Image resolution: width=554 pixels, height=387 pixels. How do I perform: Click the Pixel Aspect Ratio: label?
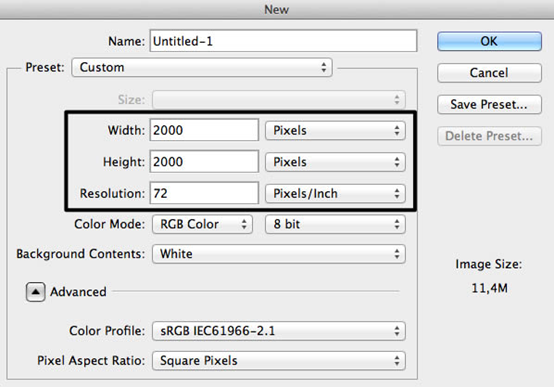(x=91, y=360)
